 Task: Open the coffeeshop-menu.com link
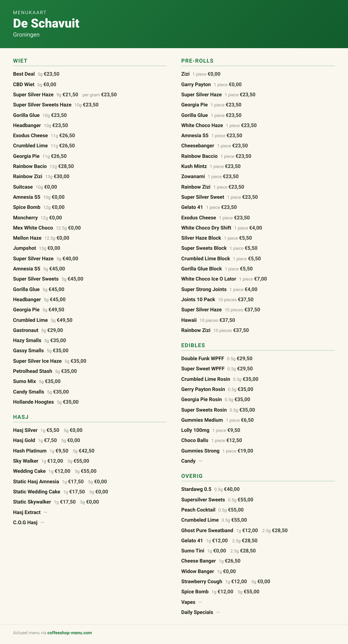(69, 632)
